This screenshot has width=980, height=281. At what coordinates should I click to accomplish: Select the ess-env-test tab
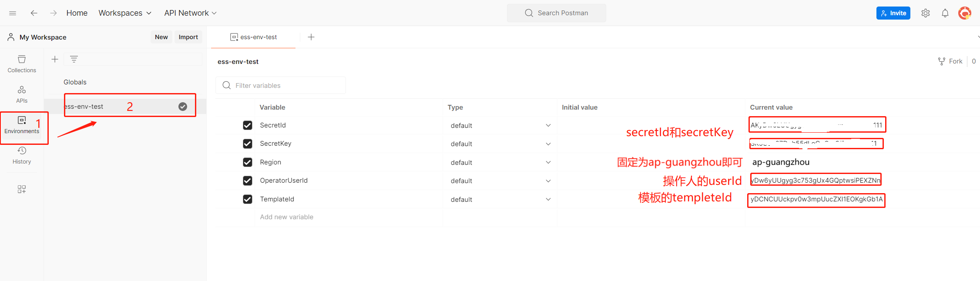click(x=253, y=37)
